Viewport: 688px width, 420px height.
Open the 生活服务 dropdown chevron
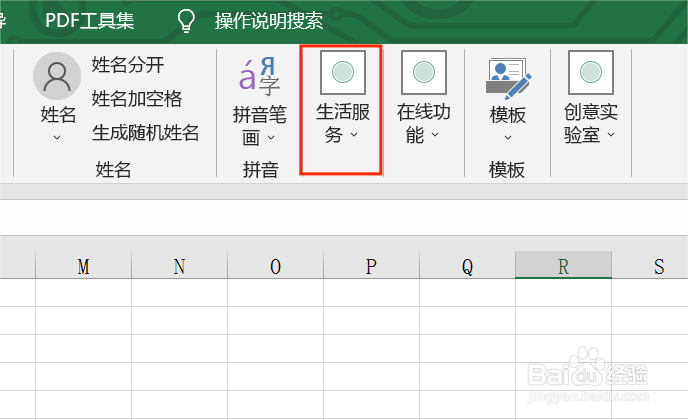(354, 134)
